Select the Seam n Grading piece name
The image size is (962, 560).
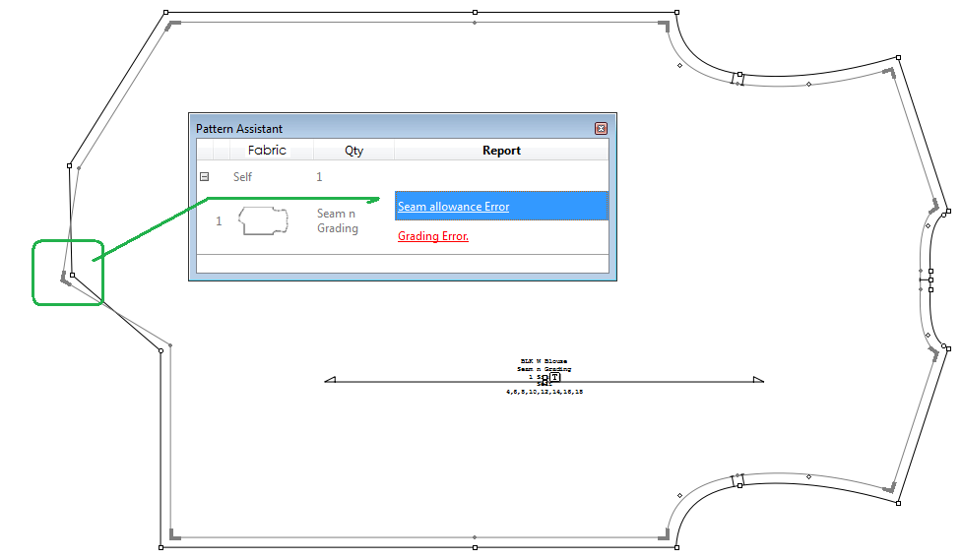[337, 221]
